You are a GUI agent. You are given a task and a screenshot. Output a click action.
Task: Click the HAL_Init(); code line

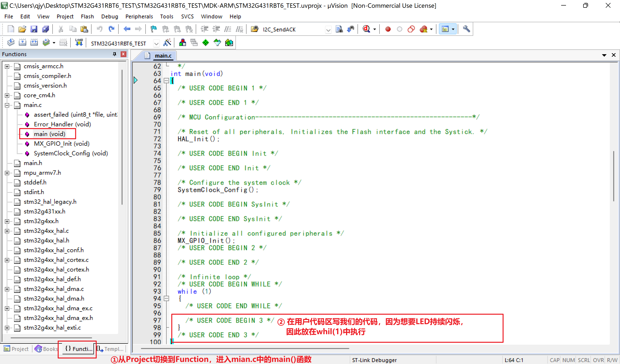pos(198,139)
